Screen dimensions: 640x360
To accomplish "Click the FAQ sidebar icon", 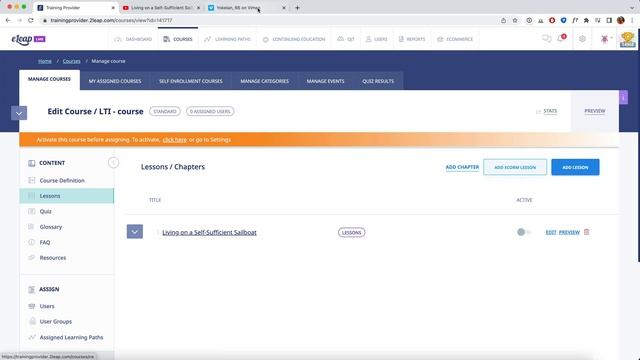I will tap(31, 242).
